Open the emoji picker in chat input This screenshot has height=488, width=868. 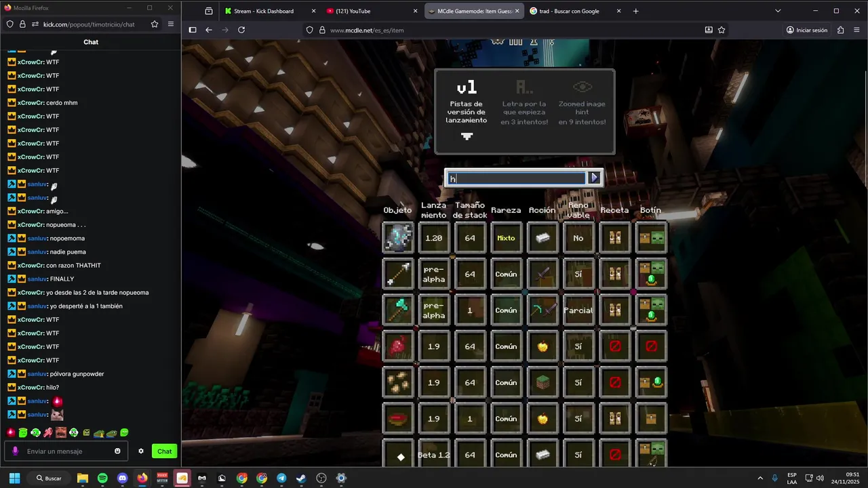click(x=117, y=451)
